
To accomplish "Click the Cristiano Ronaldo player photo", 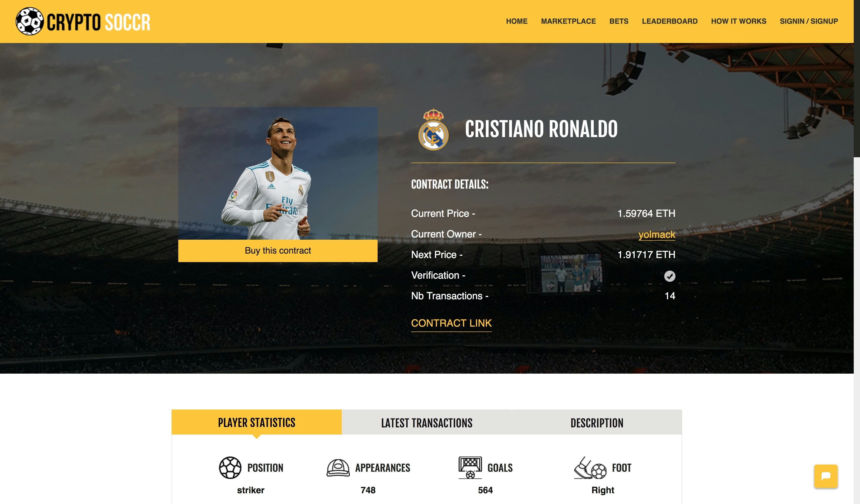I will click(277, 173).
